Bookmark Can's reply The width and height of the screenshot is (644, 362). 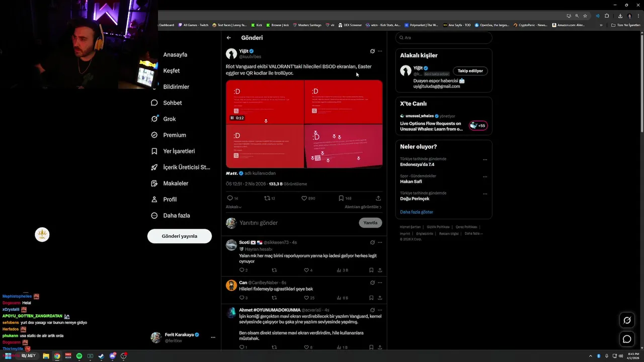point(371,298)
